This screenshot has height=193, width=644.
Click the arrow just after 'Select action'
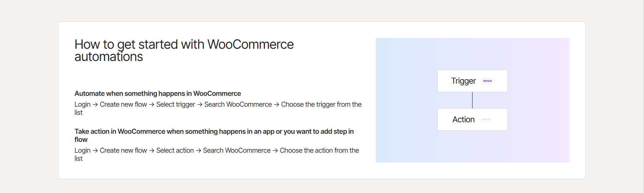[199, 151]
